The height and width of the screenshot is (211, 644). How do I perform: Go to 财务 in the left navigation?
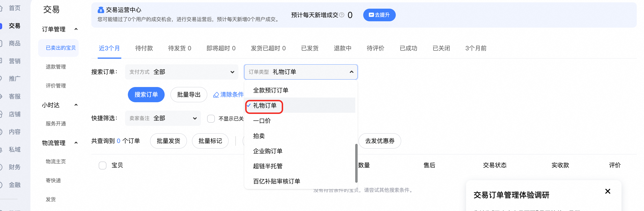(x=15, y=167)
